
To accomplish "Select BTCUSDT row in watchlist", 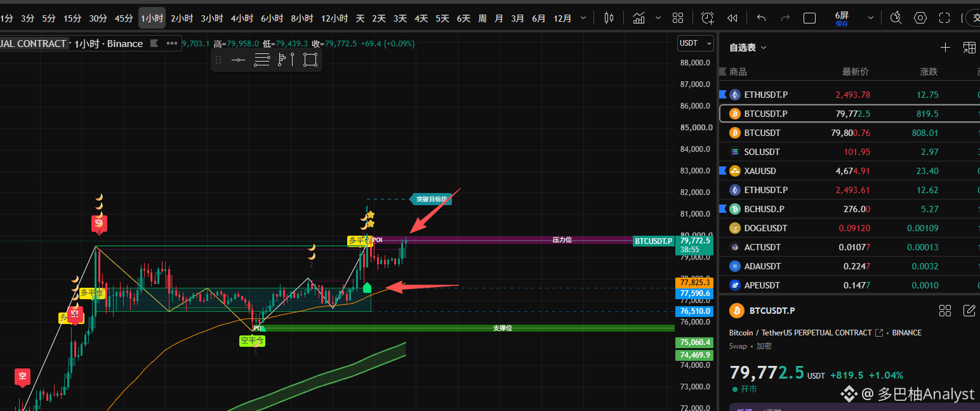I will tap(849, 133).
